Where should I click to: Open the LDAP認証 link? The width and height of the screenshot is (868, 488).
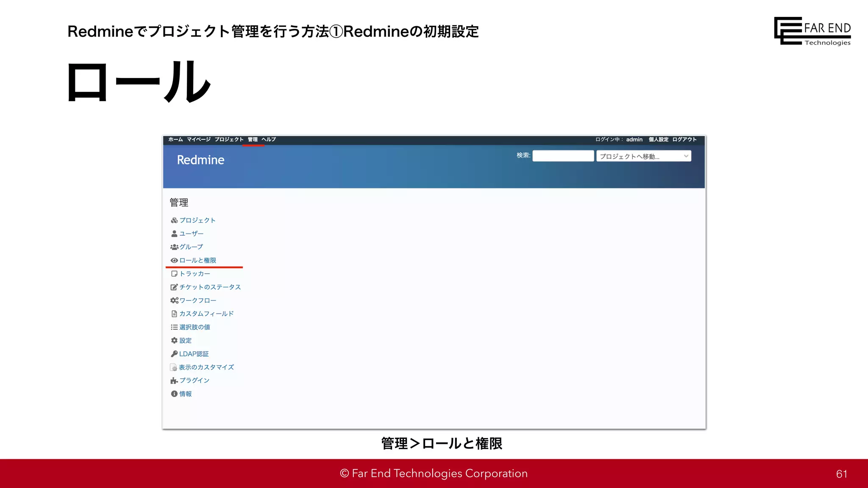(x=194, y=354)
